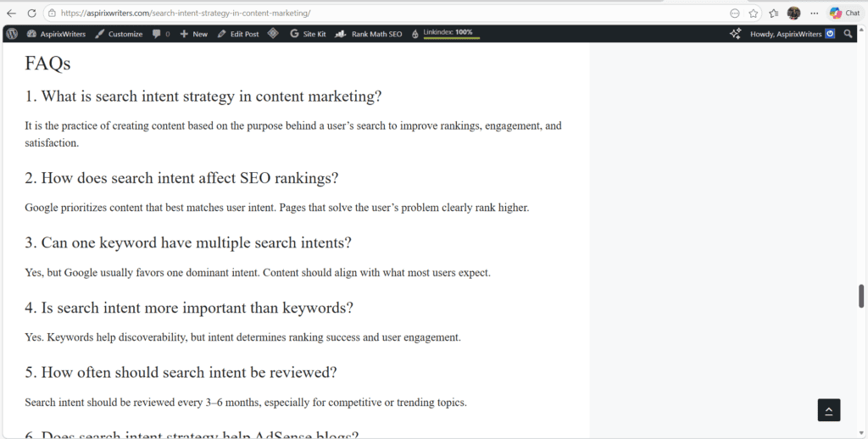View site info via the lock icon
The height and width of the screenshot is (439, 868).
pyautogui.click(x=52, y=13)
